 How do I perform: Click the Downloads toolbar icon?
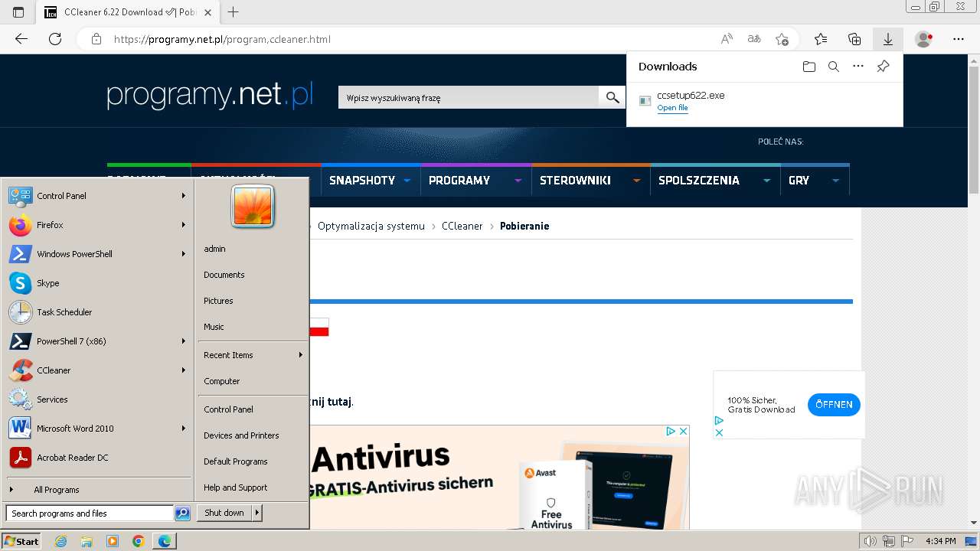(888, 39)
